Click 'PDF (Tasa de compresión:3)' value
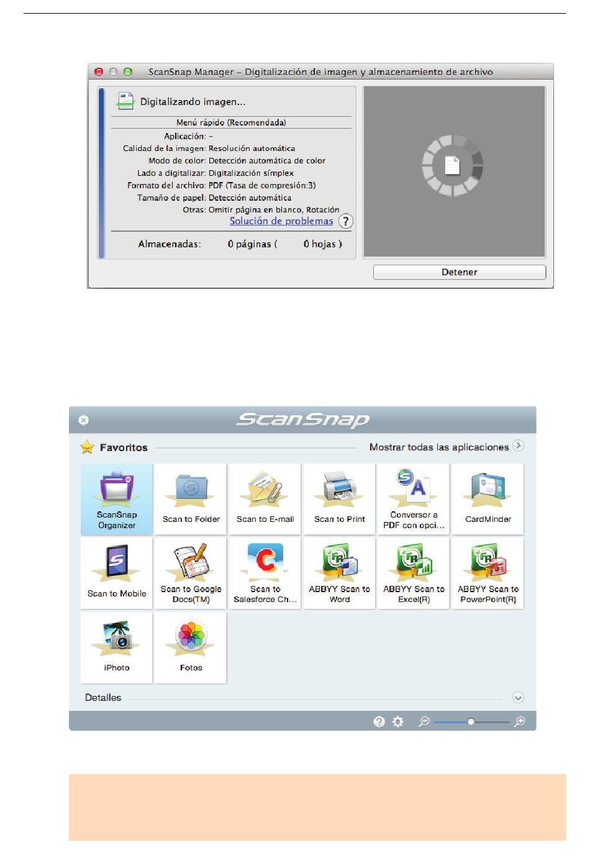590x868 pixels. pyautogui.click(x=262, y=185)
